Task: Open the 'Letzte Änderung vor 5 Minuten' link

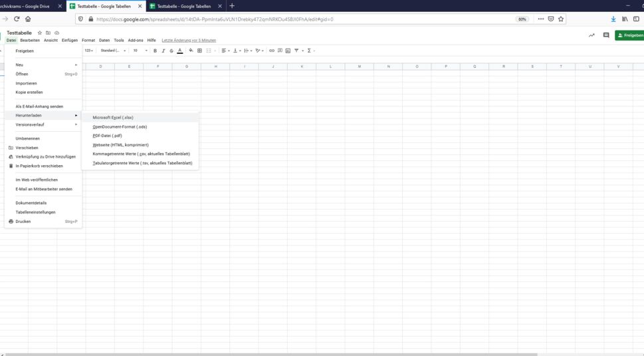Action: tap(189, 41)
